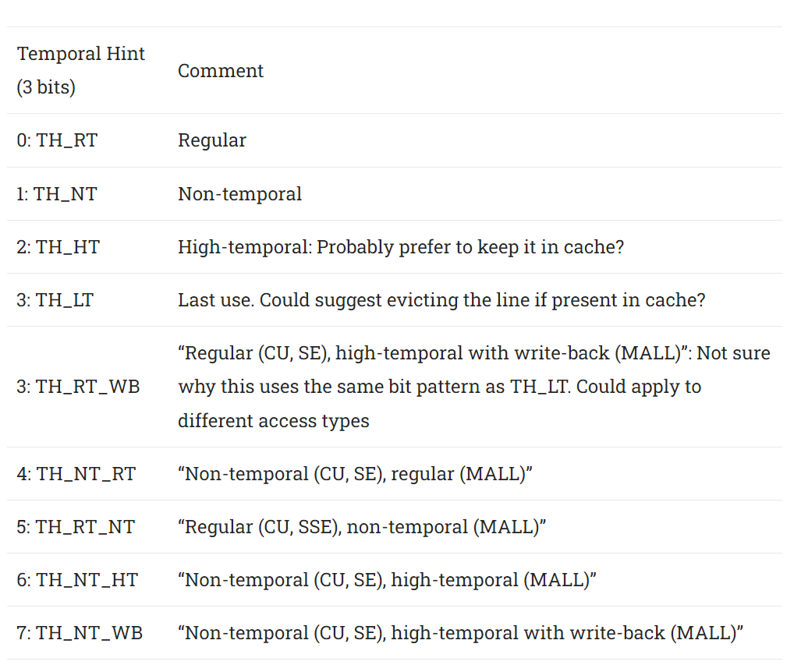Select the 6: TH_NT_HT cell
The width and height of the screenshot is (794, 672).
click(x=77, y=580)
